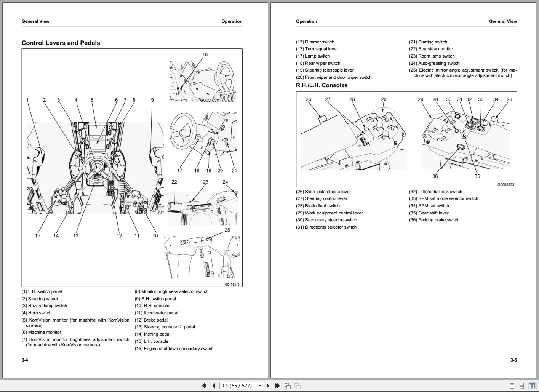Click '(32) Differential lock switch' text
This screenshot has height=392, width=539.
pyautogui.click(x=435, y=192)
